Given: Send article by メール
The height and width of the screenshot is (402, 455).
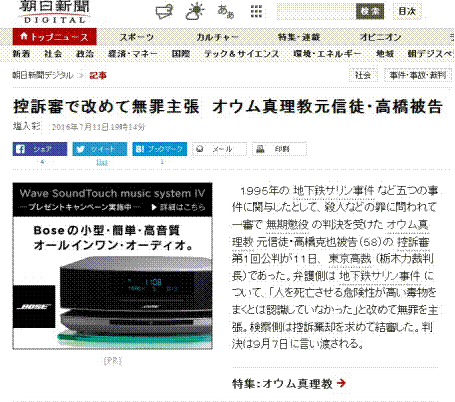Looking at the screenshot, I should 220,149.
